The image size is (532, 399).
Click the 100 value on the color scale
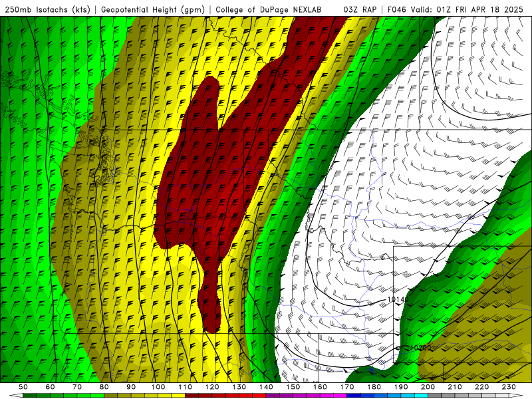click(x=158, y=387)
